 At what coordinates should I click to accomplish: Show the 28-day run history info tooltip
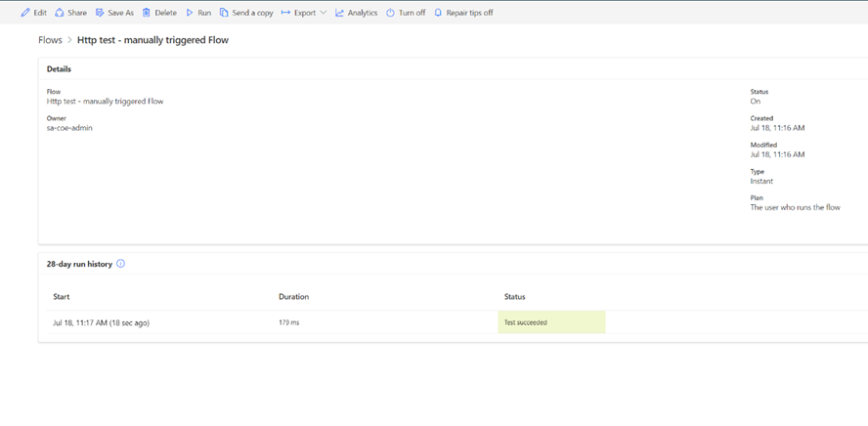pyautogui.click(x=121, y=264)
